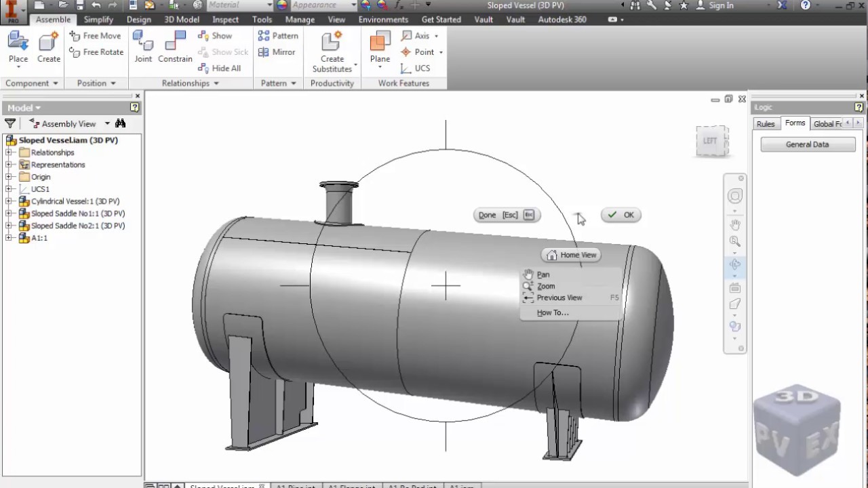
Task: Click the Full Navigation Wheel icon
Action: tap(735, 197)
